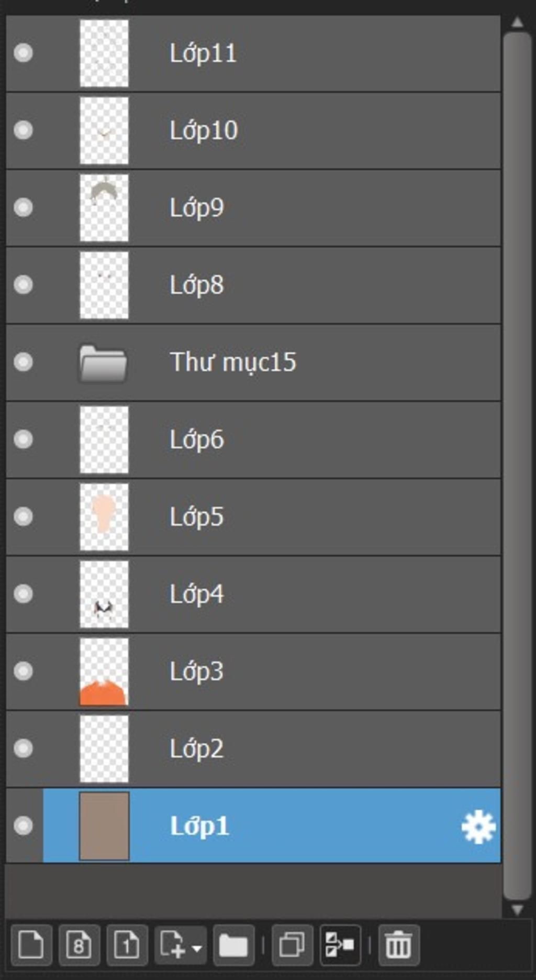Viewport: 536px width, 980px height.
Task: Toggle visibility of Thư mục15 folder
Action: click(x=23, y=362)
